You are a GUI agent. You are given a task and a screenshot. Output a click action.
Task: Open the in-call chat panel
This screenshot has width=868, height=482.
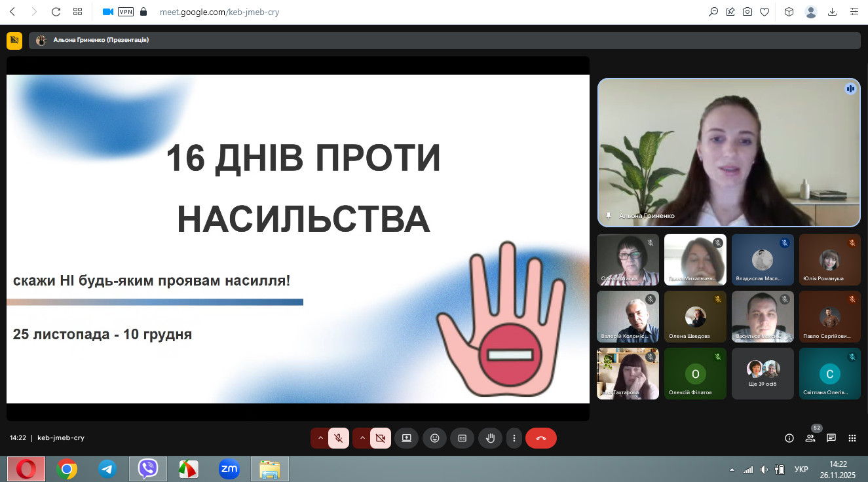(x=831, y=438)
